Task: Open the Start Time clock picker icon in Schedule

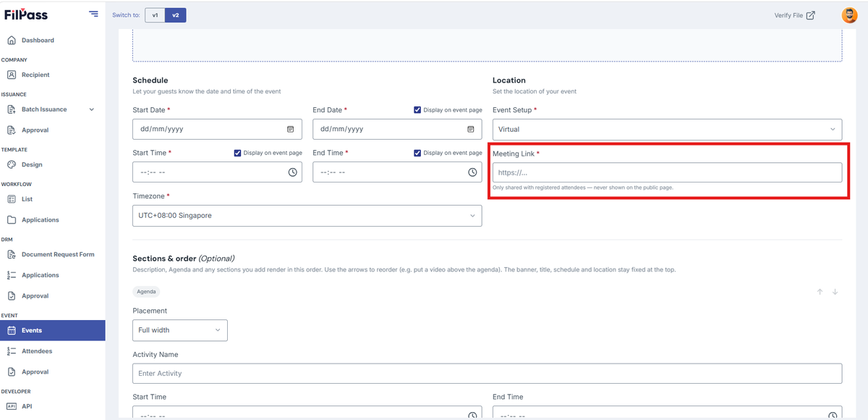Action: (292, 172)
